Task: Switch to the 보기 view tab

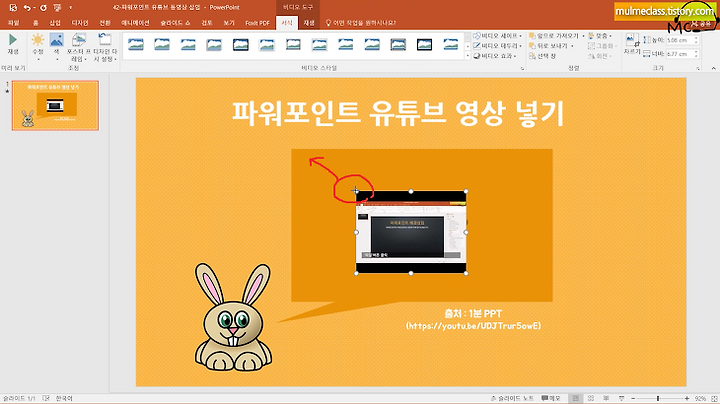Action: click(229, 23)
